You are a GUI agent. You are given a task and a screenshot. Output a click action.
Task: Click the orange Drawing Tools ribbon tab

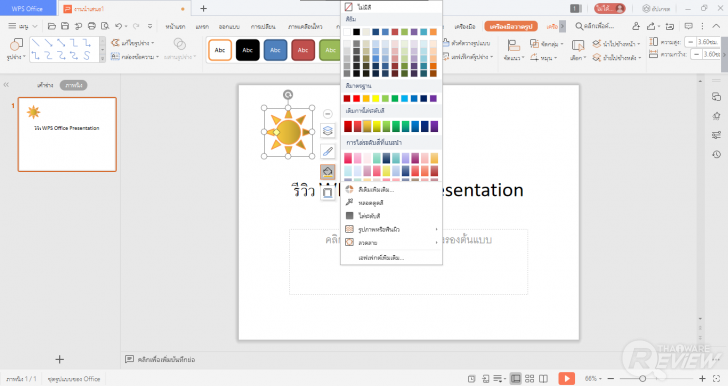pyautogui.click(x=511, y=26)
